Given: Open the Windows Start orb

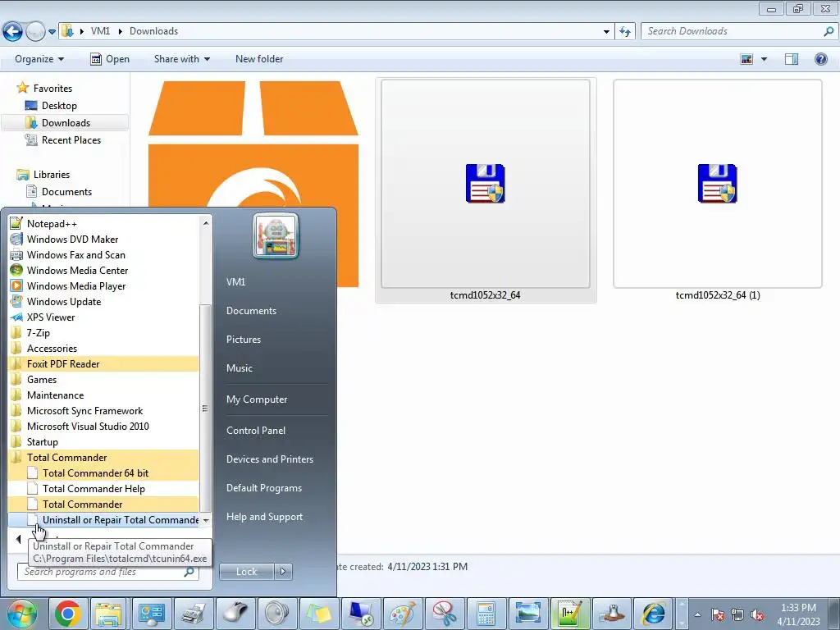Looking at the screenshot, I should (x=21, y=614).
